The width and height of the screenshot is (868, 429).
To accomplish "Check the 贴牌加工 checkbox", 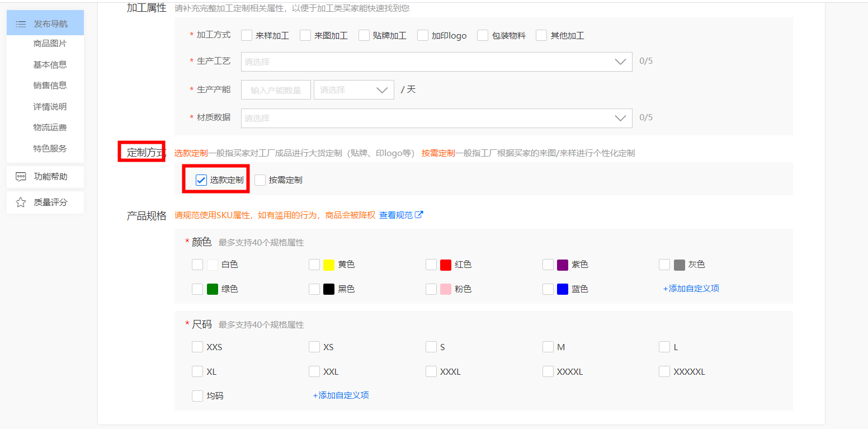I will [x=364, y=35].
